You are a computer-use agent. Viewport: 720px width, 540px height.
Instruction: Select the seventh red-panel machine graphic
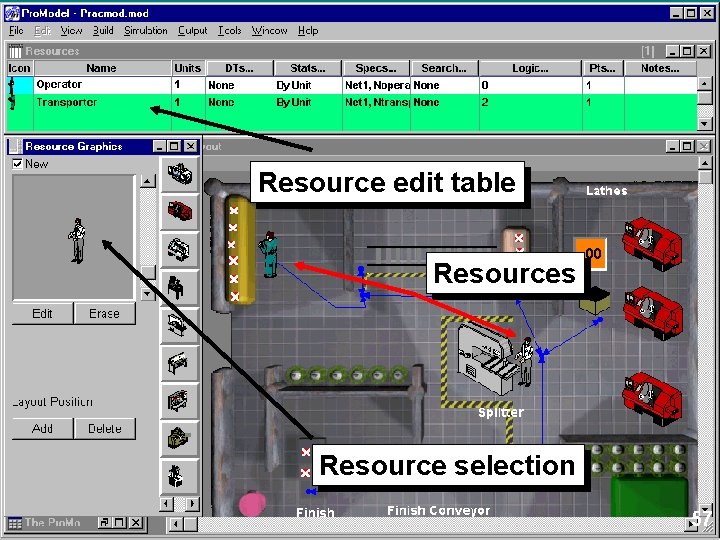tap(180, 400)
